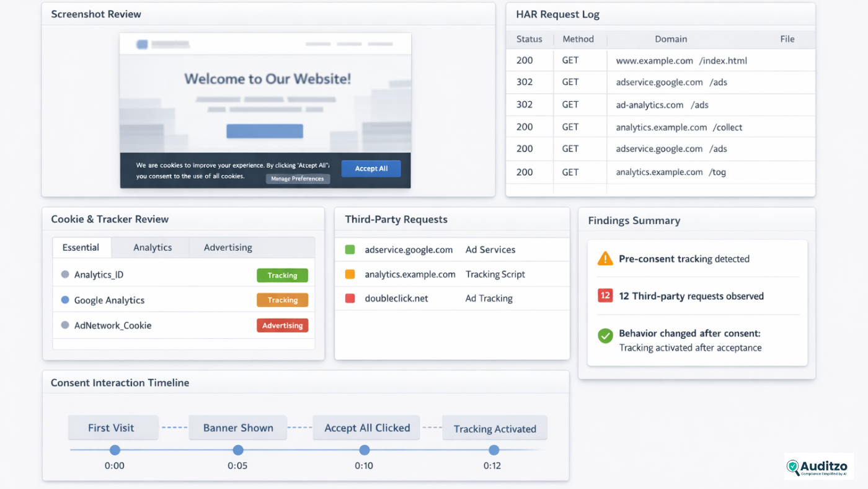Image resolution: width=868 pixels, height=489 pixels.
Task: Open Manage Preferences
Action: click(298, 179)
